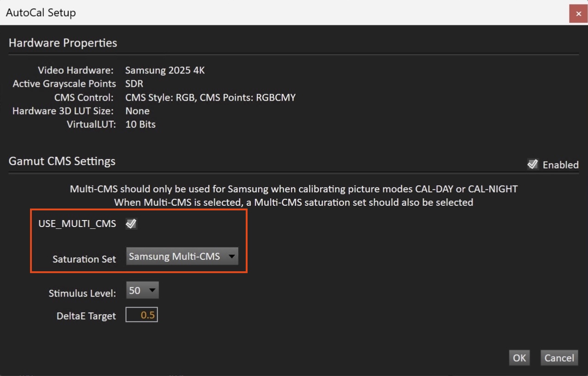Click the Hardware 3D LUT Size None value
This screenshot has height=376, width=588.
tap(137, 111)
